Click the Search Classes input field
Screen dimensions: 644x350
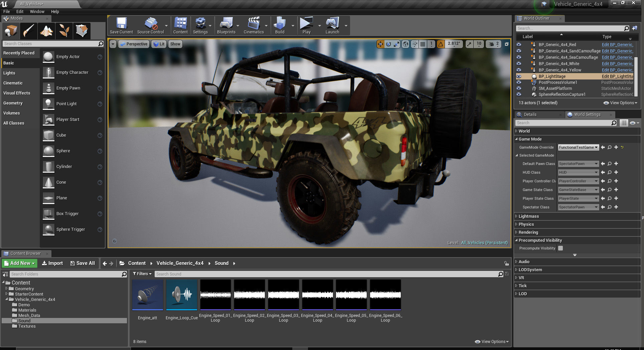53,44
